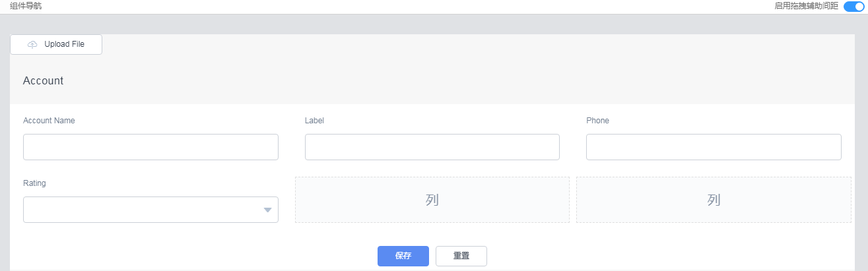Select the middle 列 placeholder column
The height and width of the screenshot is (271, 868).
pyautogui.click(x=432, y=200)
